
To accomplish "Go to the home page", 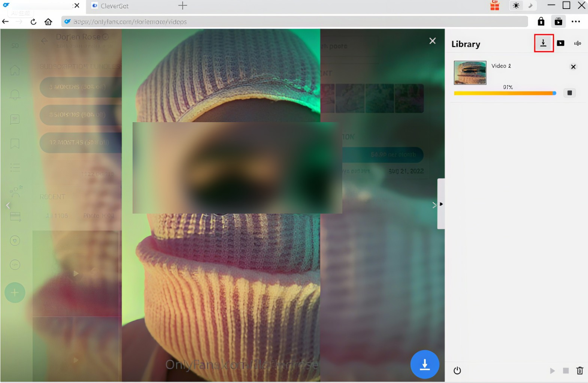I will pyautogui.click(x=48, y=21).
